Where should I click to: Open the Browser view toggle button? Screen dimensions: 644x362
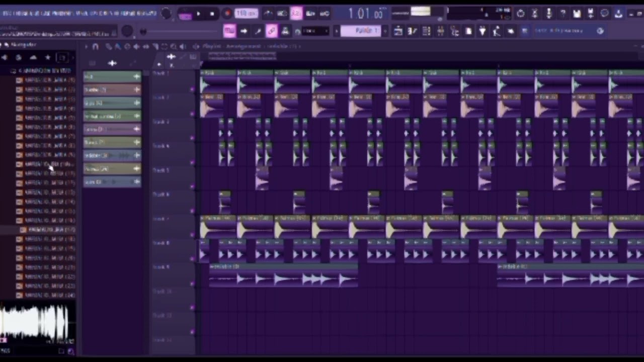(454, 31)
